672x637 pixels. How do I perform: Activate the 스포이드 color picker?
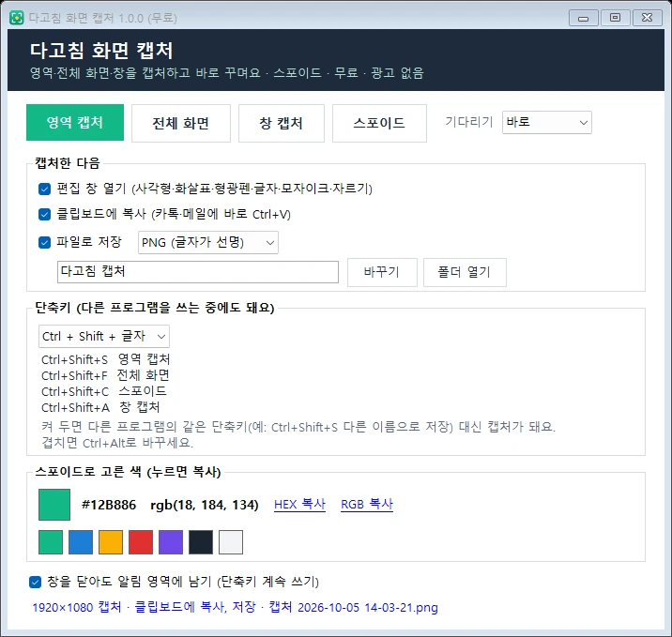tap(379, 124)
